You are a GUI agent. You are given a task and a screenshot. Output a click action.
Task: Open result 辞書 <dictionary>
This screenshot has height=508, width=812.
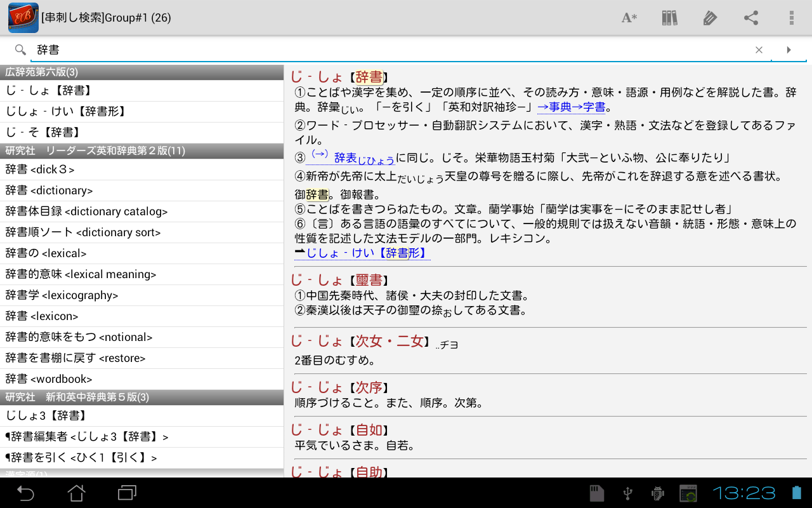pos(141,190)
